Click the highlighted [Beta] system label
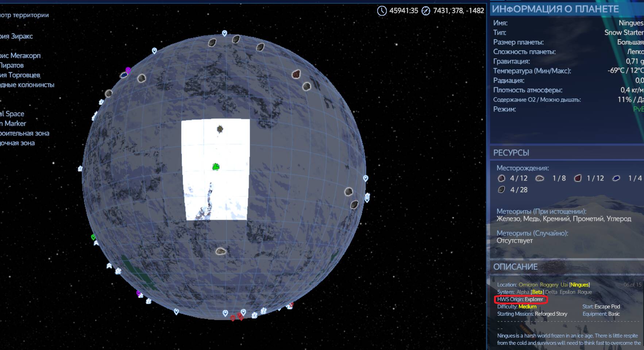The width and height of the screenshot is (644, 350). point(537,292)
